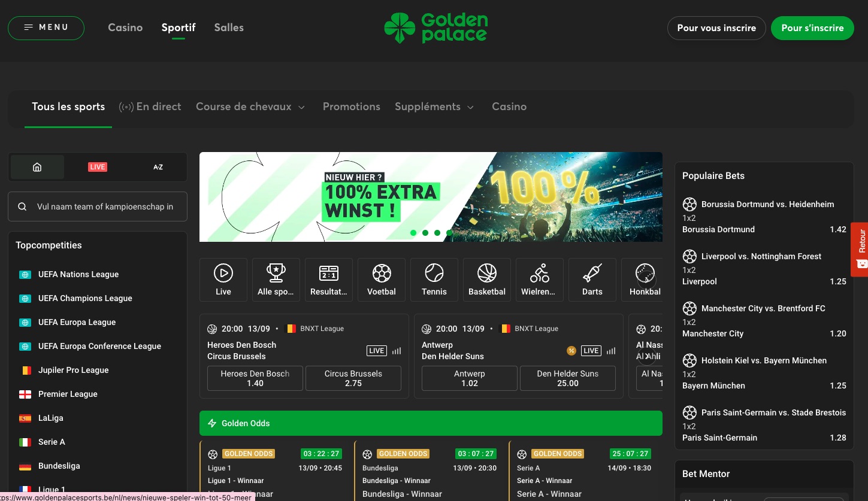Select third banner carousel dot
Image resolution: width=868 pixels, height=501 pixels.
(437, 233)
